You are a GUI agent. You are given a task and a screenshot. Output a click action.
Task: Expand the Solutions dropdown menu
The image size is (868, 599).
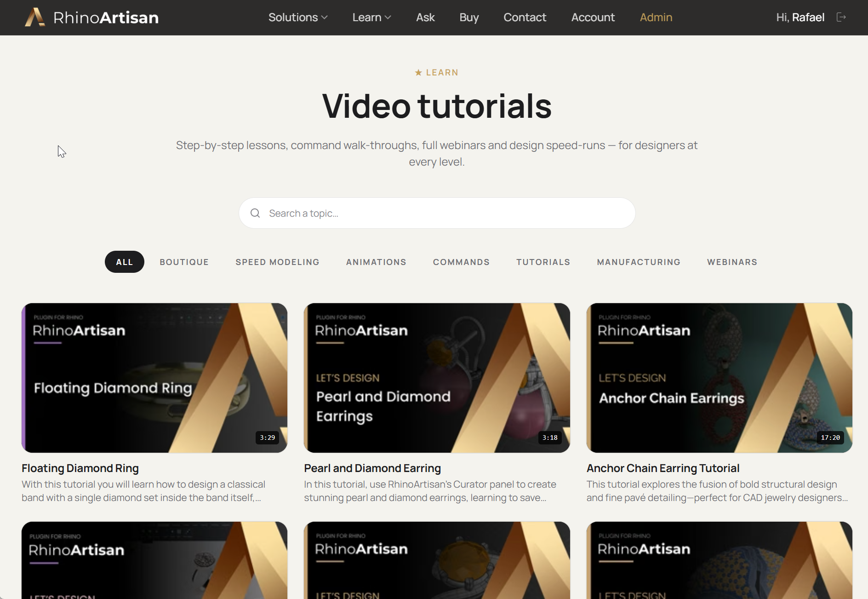(298, 17)
